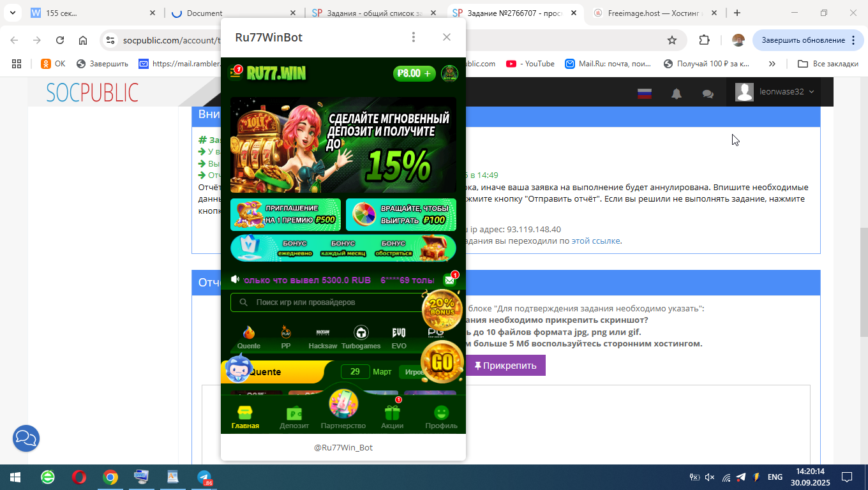
Task: Launch Opera from the taskbar
Action: tap(79, 477)
